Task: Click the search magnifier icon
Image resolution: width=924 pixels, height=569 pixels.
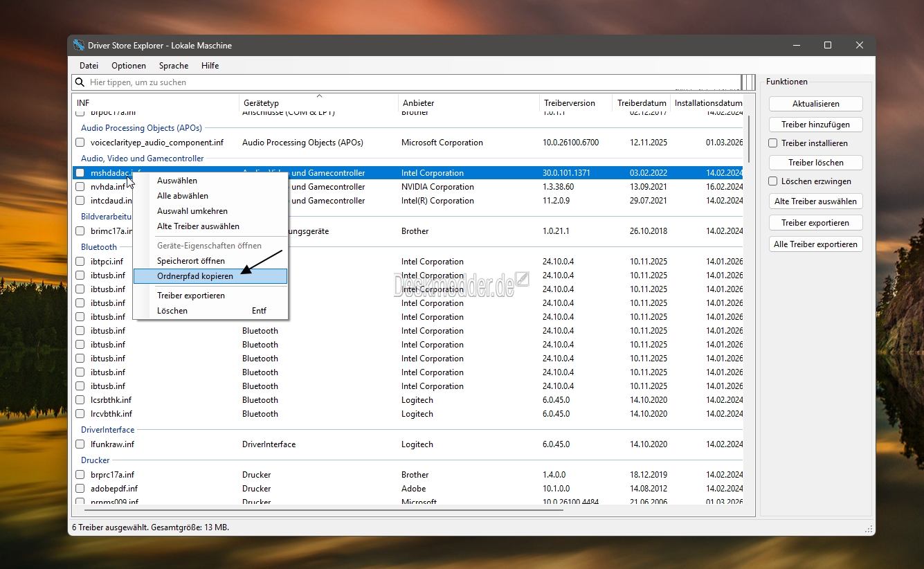Action: [80, 82]
